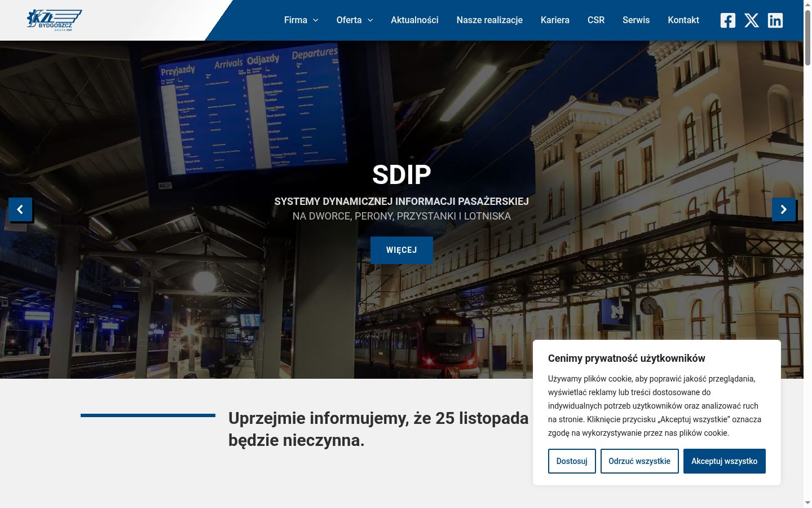Click the KZŁ Bydgoszcz logo
This screenshot has width=812, height=508.
pyautogui.click(x=54, y=20)
